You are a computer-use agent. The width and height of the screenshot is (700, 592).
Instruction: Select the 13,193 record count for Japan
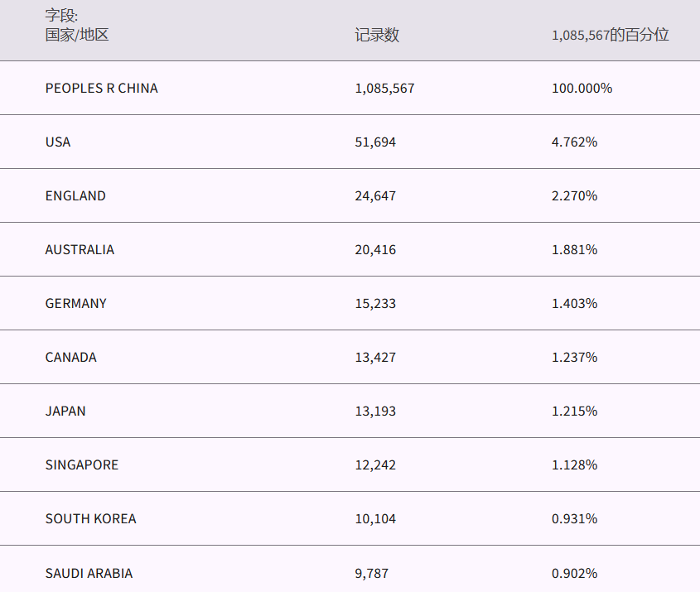pyautogui.click(x=375, y=412)
